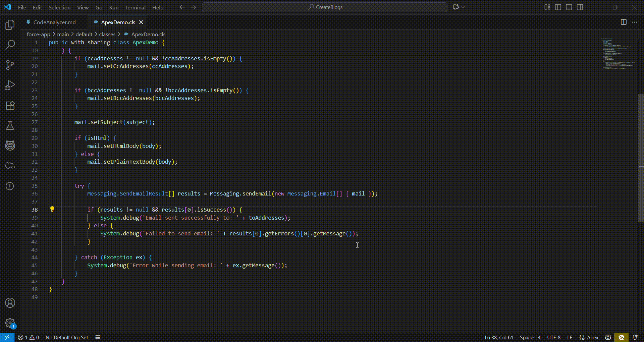Click the lightbulb code action on line 38
Viewport: 644px width, 342px height.
click(x=52, y=209)
